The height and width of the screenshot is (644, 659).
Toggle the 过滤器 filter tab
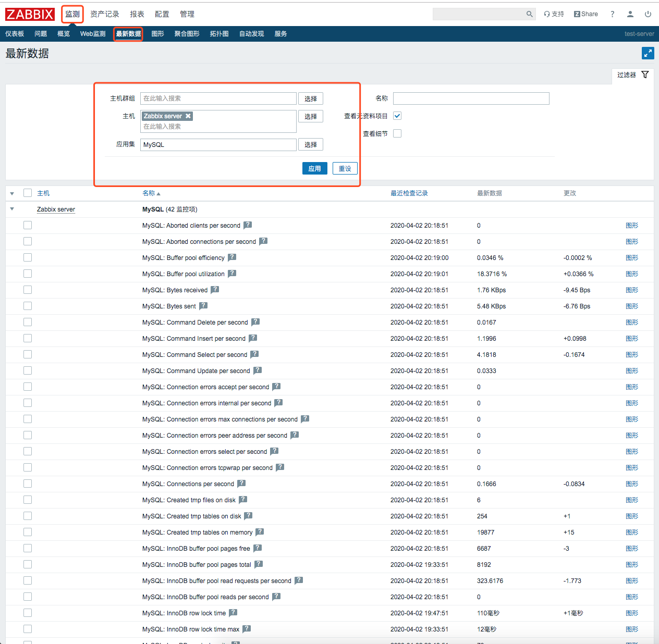click(632, 75)
